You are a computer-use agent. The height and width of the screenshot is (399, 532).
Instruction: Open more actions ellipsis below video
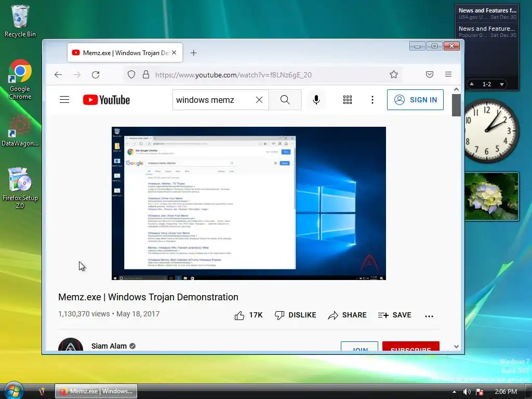pos(429,316)
